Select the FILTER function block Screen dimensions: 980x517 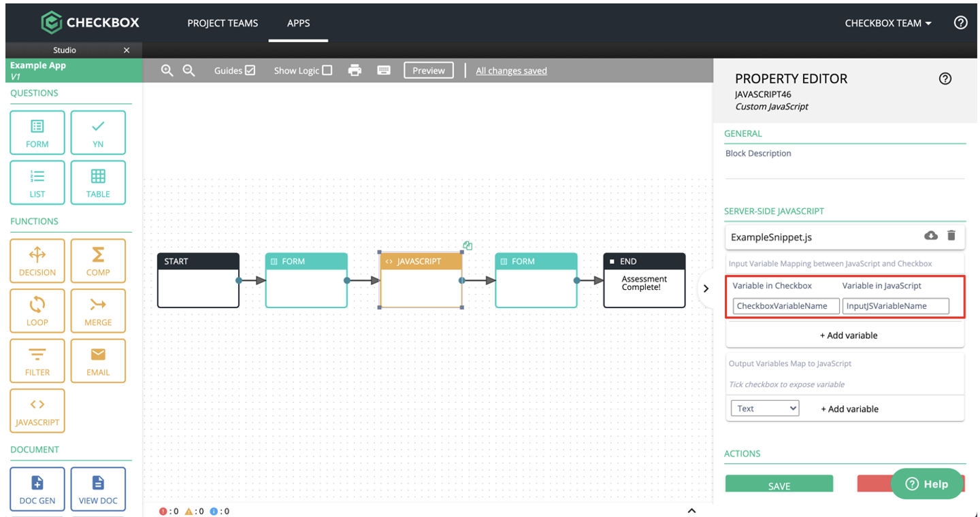click(37, 361)
